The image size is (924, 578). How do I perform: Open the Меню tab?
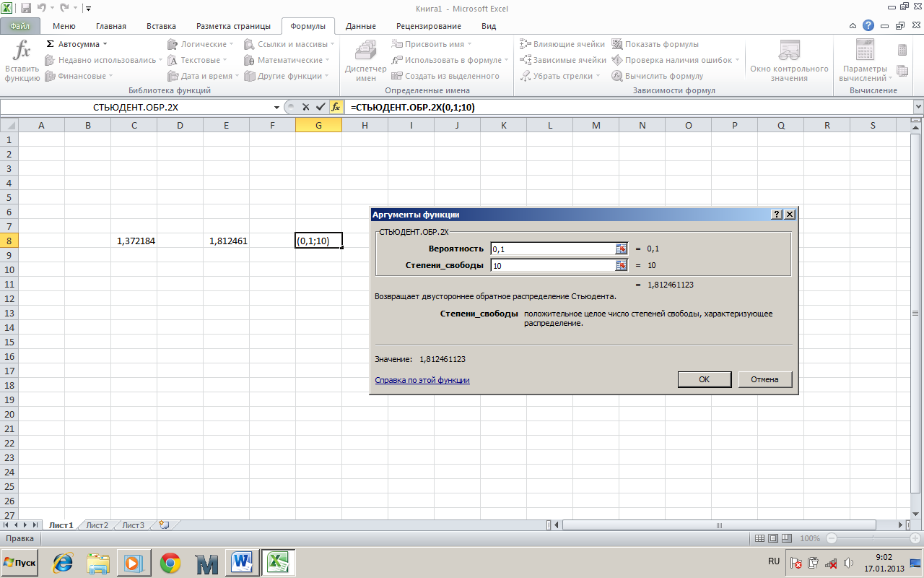tap(64, 26)
